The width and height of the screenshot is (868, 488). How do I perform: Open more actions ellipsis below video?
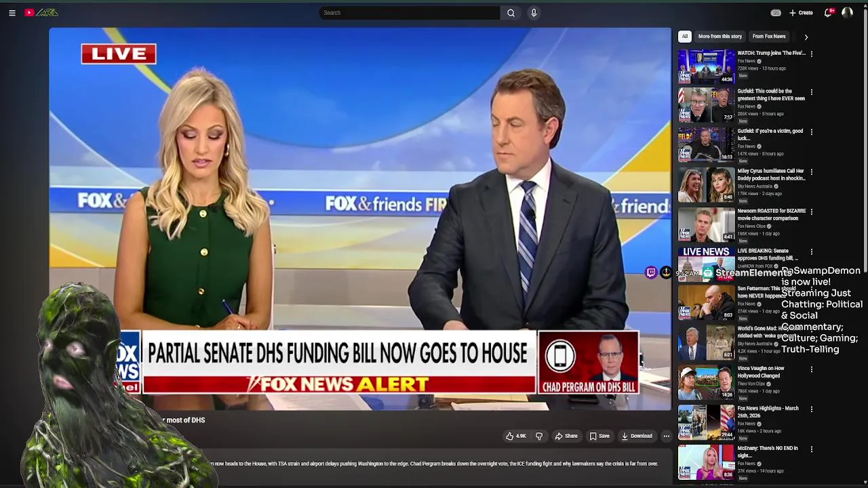pos(667,436)
